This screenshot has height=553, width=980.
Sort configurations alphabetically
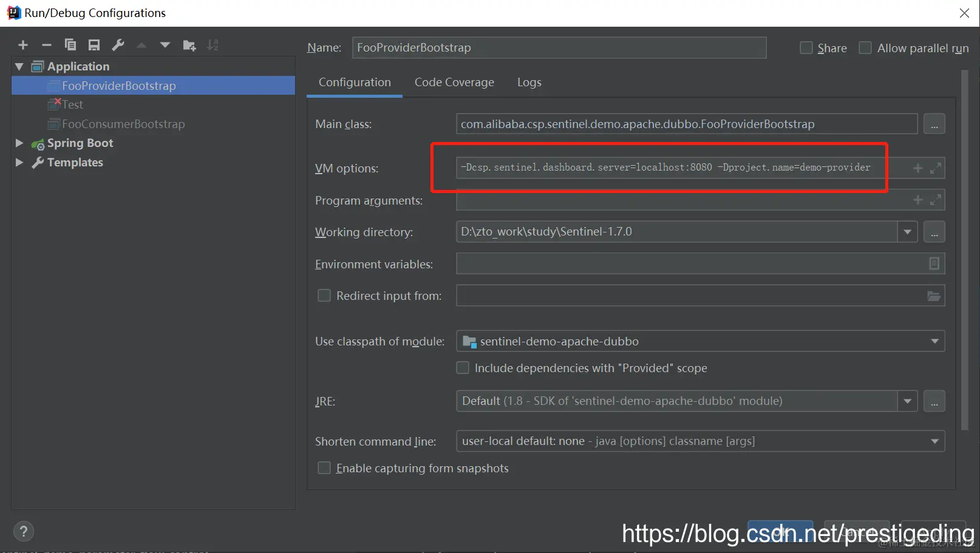click(213, 45)
